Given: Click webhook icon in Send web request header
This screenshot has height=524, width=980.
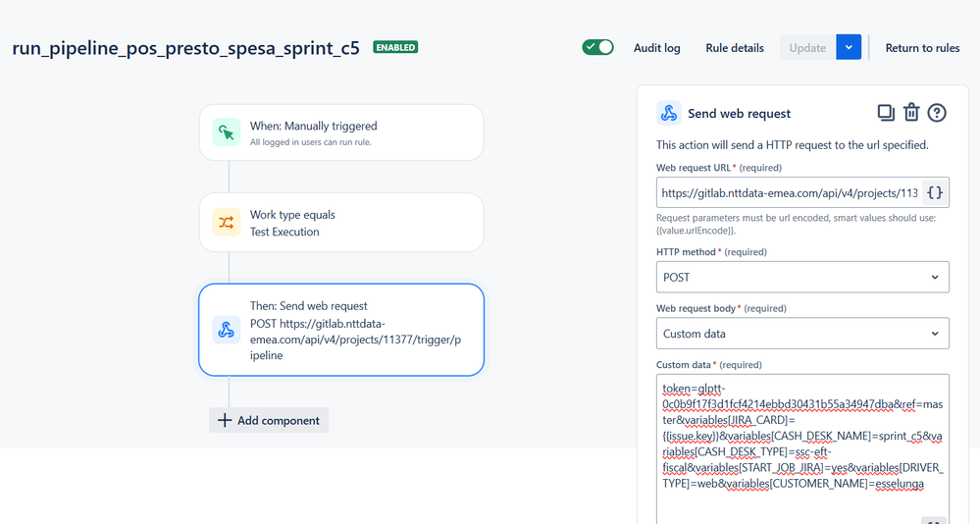Looking at the screenshot, I should click(669, 113).
